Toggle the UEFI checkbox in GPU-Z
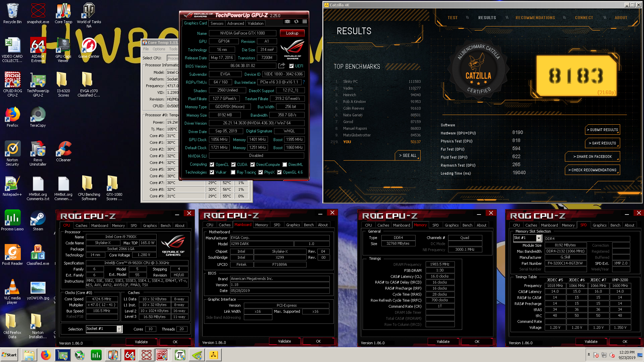644x362 pixels. pyautogui.click(x=291, y=66)
